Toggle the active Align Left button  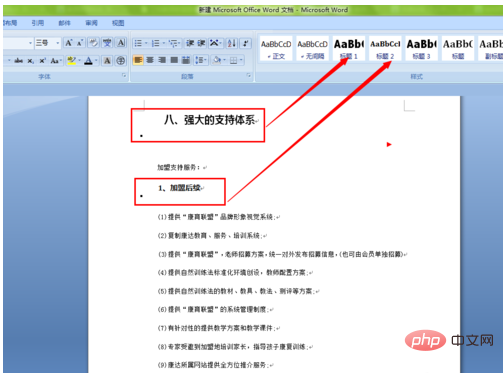pos(138,60)
